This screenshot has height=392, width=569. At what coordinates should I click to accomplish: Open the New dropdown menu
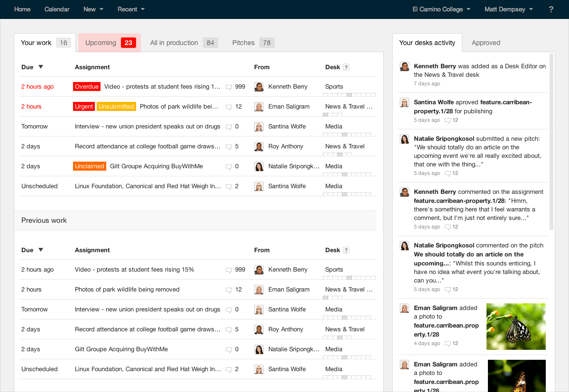pos(93,9)
